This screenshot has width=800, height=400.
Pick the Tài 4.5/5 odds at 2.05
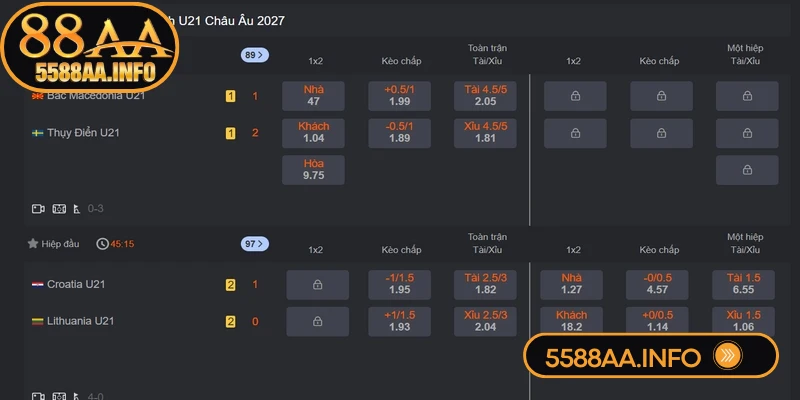click(487, 95)
